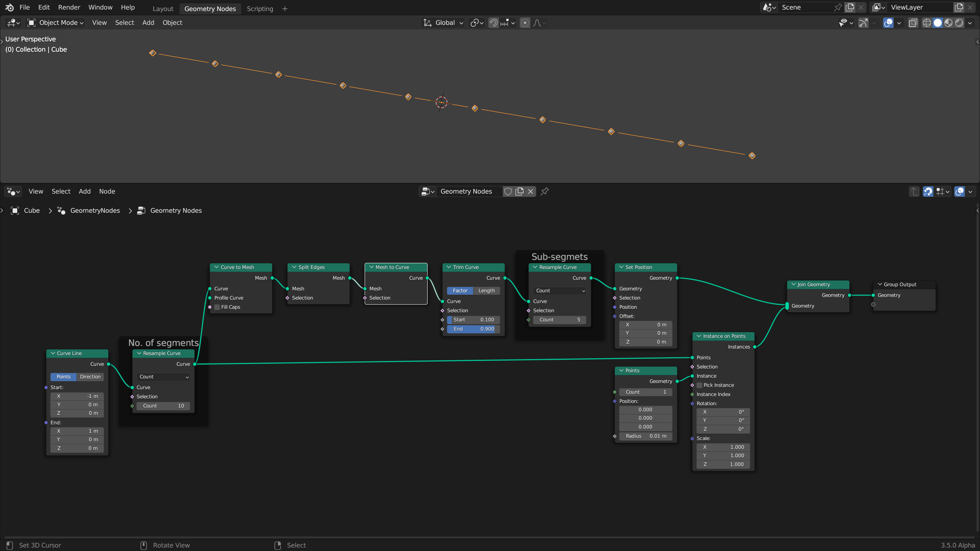980x551 pixels.
Task: Select Factor mode in Trim Curve node
Action: (x=460, y=290)
